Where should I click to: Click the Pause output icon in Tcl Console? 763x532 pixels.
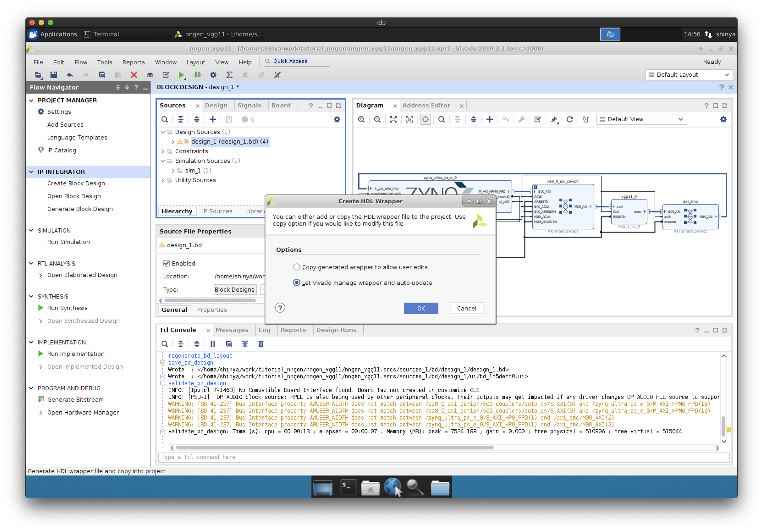click(x=213, y=344)
